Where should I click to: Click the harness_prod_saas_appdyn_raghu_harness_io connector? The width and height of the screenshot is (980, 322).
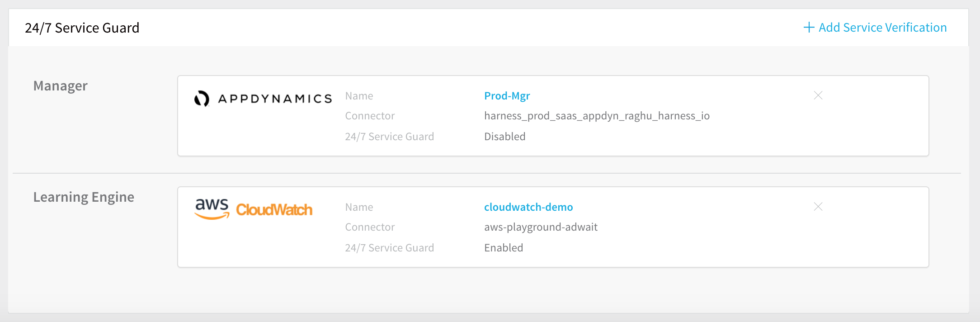pos(597,116)
